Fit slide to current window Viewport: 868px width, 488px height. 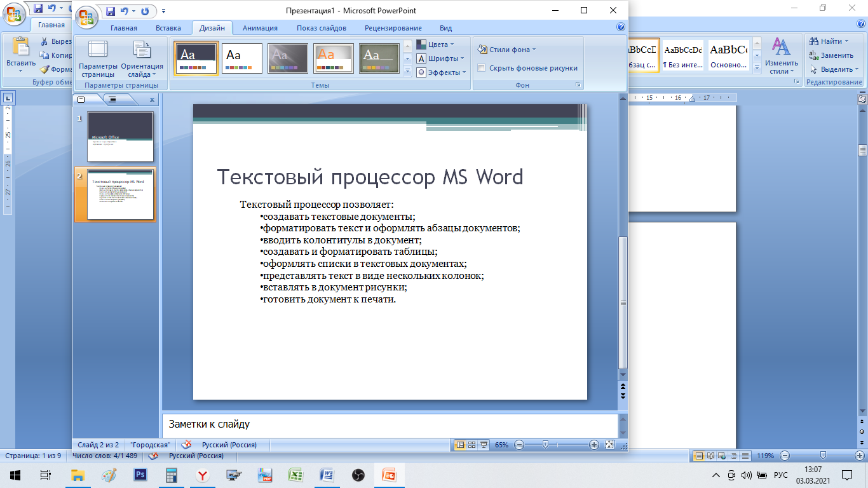tap(610, 445)
